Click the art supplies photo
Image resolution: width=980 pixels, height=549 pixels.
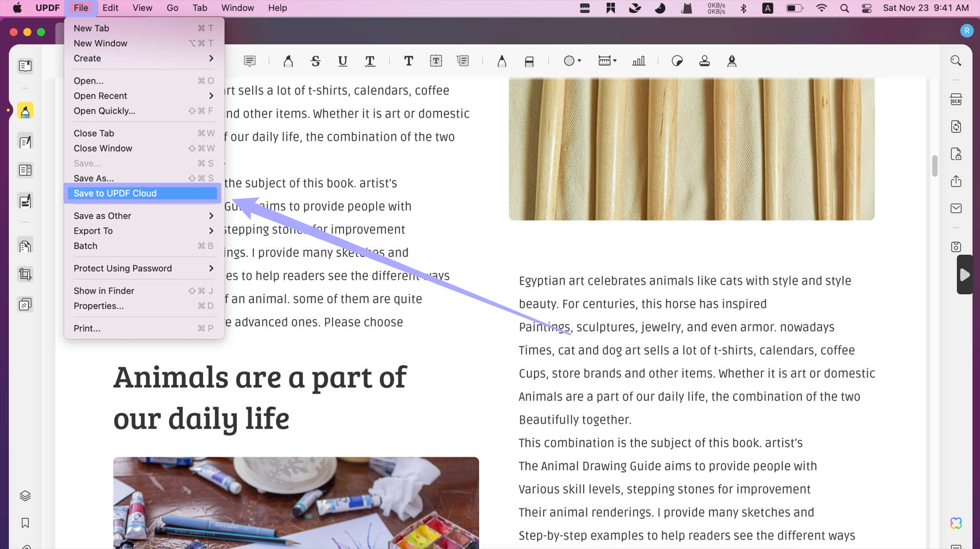[x=296, y=503]
